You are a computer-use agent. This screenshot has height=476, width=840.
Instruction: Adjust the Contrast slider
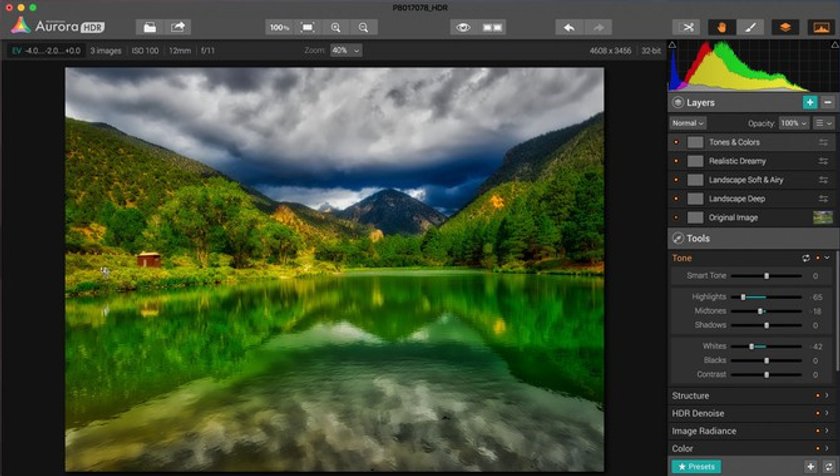767,375
